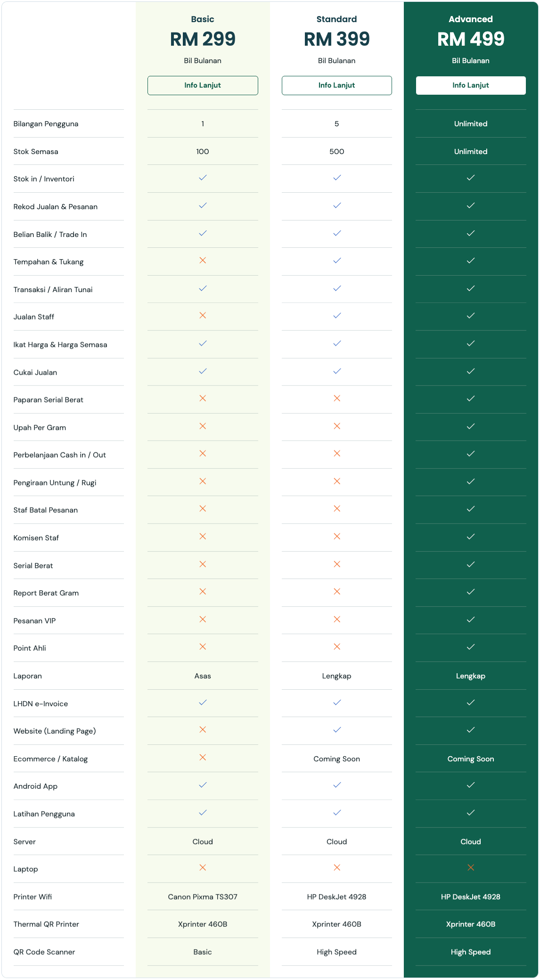Click Standard checkmark for LHDN e-Invoice
Image resolution: width=540 pixels, height=980 pixels.
click(337, 702)
